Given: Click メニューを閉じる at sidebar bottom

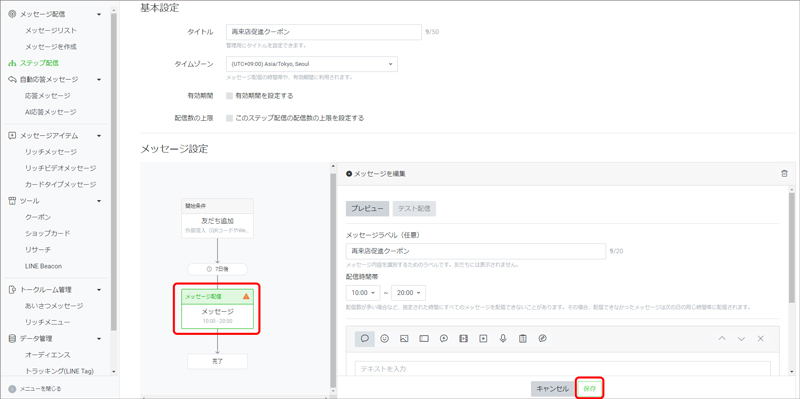Looking at the screenshot, I should click(x=40, y=389).
